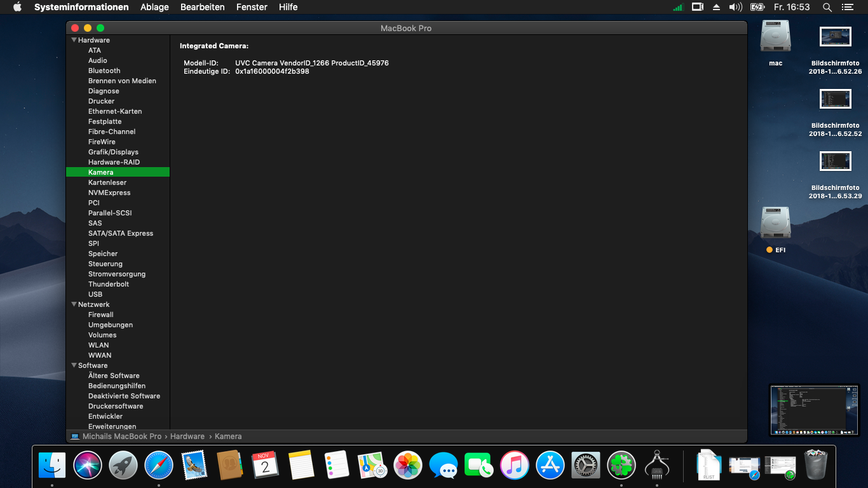868x488 pixels.
Task: Open Messages speech bubble in Dock
Action: pyautogui.click(x=444, y=465)
